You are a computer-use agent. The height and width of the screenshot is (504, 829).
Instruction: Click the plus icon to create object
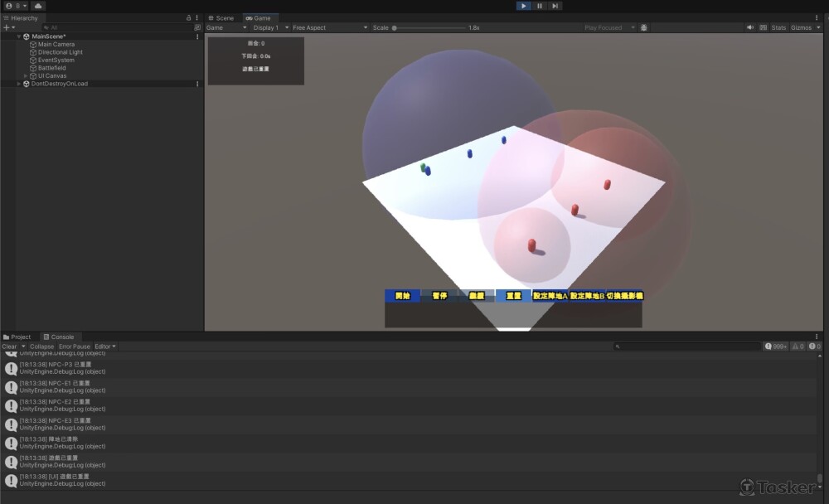click(7, 27)
